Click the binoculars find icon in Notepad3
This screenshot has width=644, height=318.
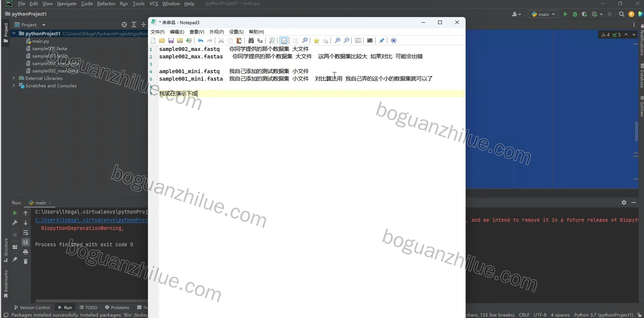pos(251,40)
